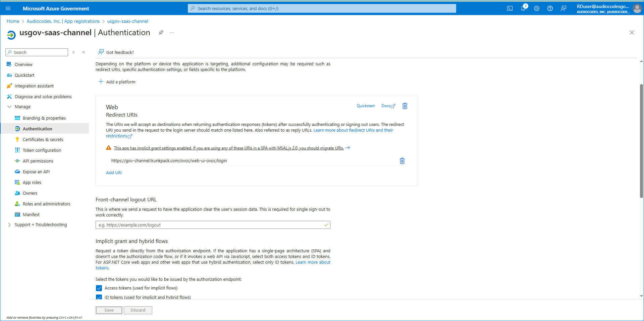Screen dimensions: 644x321
Task: Expand Support + Troubleshooting section
Action: pyautogui.click(x=9, y=224)
